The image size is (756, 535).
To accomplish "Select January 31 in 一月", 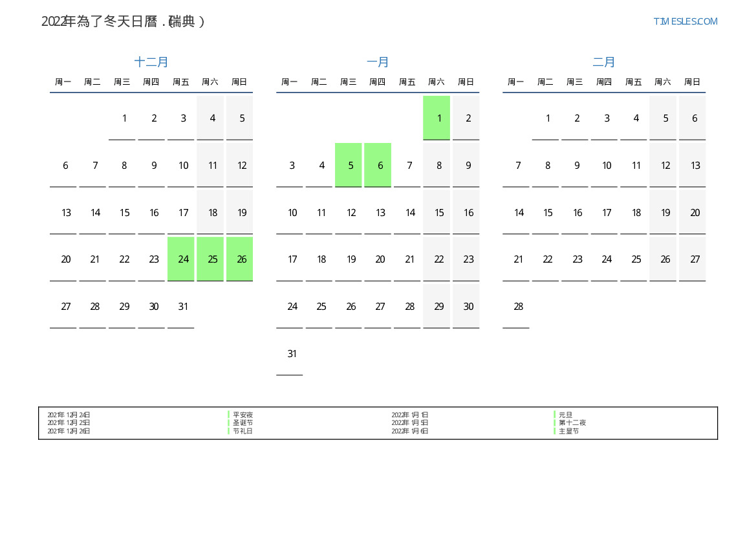I will pos(290,354).
